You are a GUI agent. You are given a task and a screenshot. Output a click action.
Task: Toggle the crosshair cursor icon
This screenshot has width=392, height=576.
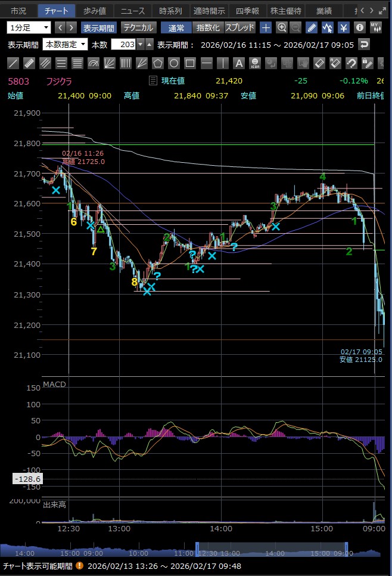[266, 27]
